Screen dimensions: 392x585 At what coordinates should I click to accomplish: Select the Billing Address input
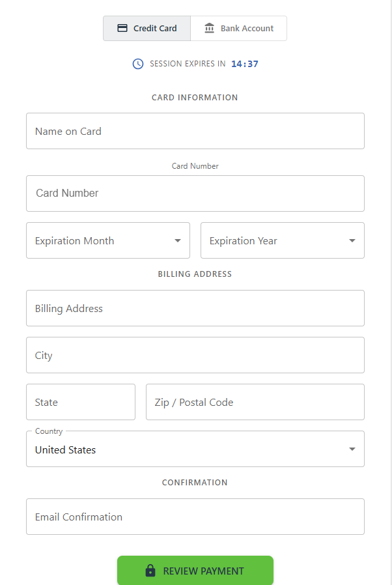tap(195, 308)
